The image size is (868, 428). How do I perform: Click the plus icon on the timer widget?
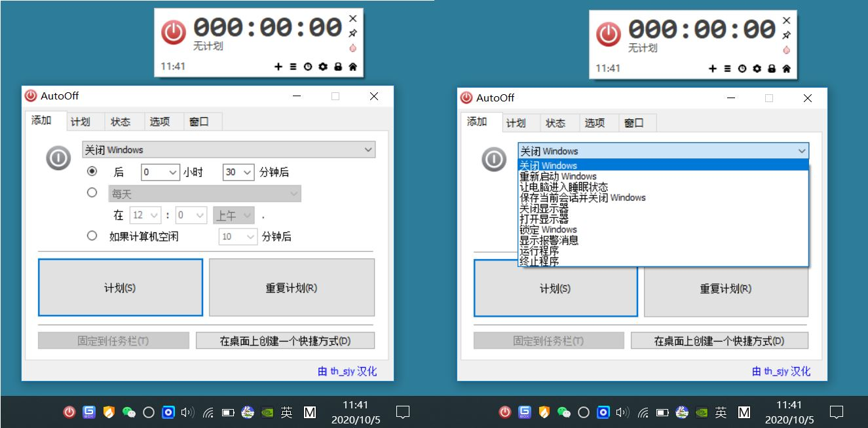coord(278,66)
